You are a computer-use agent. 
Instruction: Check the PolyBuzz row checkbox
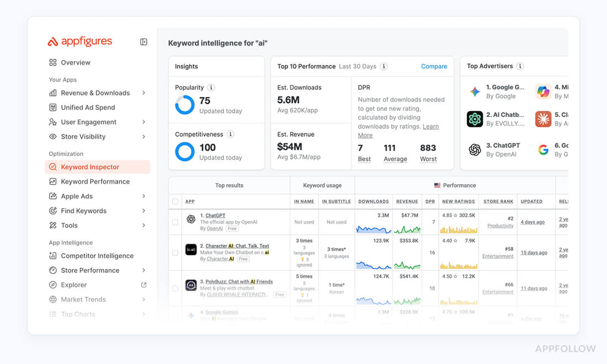tap(175, 288)
